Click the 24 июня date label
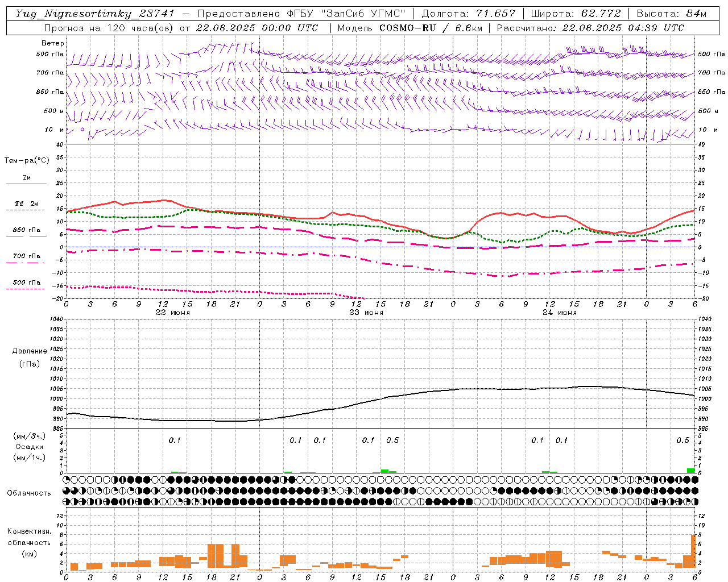The image size is (728, 582). click(559, 313)
